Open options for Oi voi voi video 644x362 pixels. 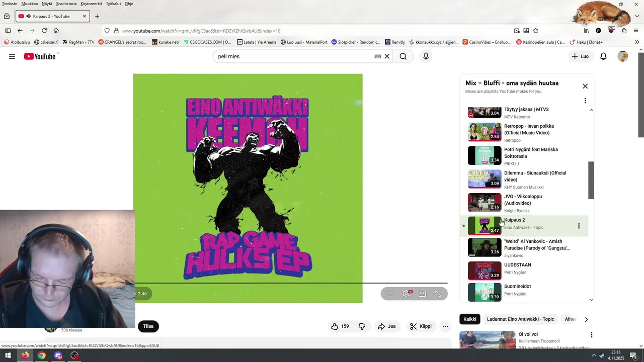coord(592,335)
